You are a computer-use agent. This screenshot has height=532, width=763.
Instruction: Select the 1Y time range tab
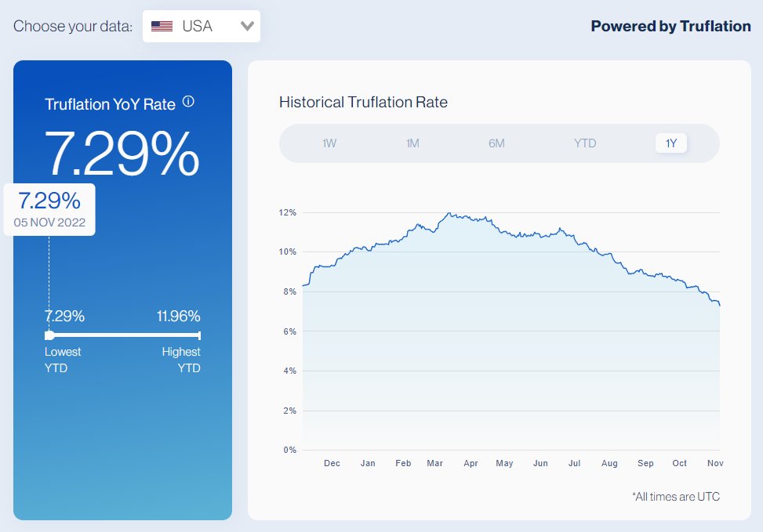[671, 143]
